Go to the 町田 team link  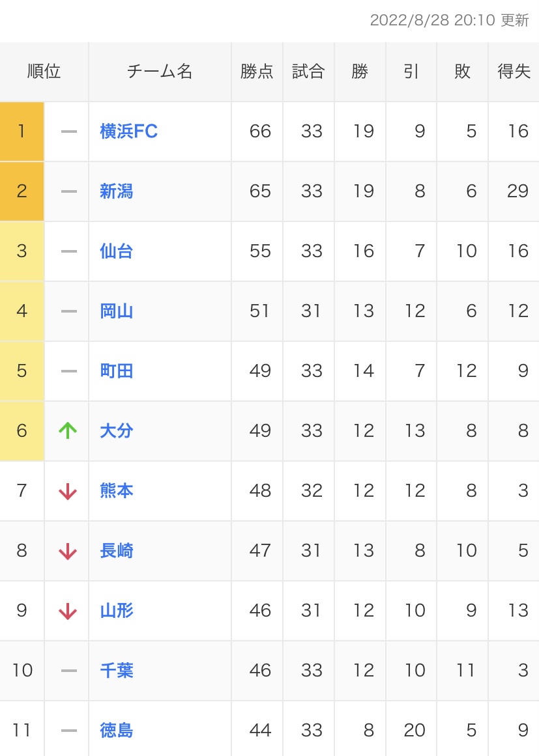point(116,371)
